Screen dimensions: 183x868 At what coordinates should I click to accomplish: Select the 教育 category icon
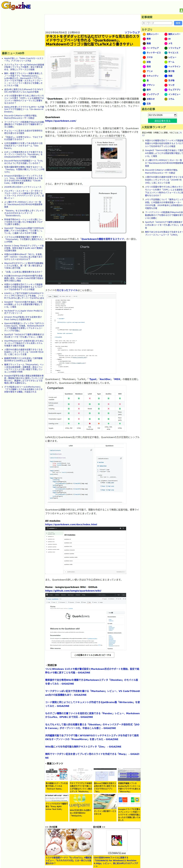point(144,39)
